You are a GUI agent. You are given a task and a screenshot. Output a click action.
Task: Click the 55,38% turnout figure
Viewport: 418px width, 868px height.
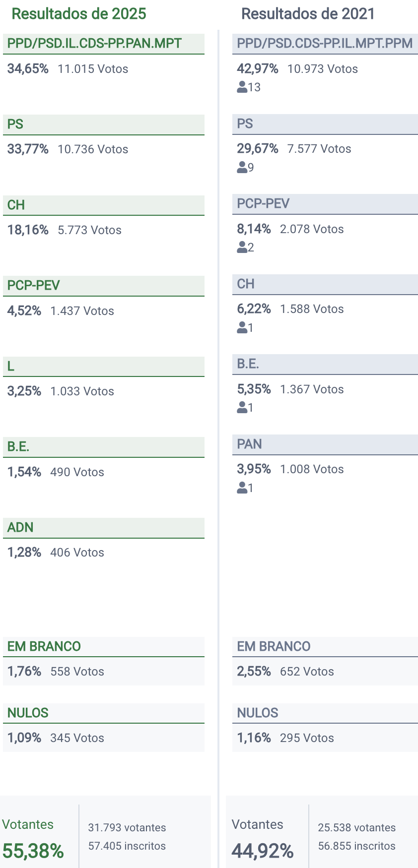(33, 851)
